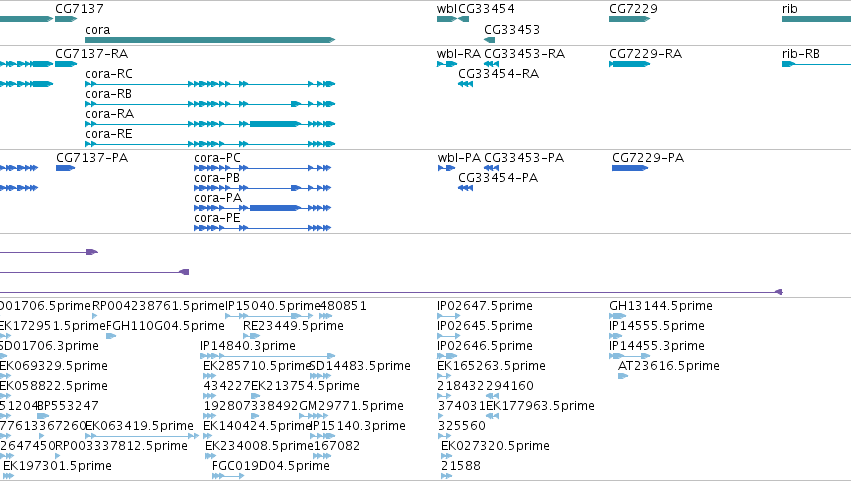This screenshot has width=851, height=481.
Task: Click the CG33453-PA protein label
Action: point(524,158)
